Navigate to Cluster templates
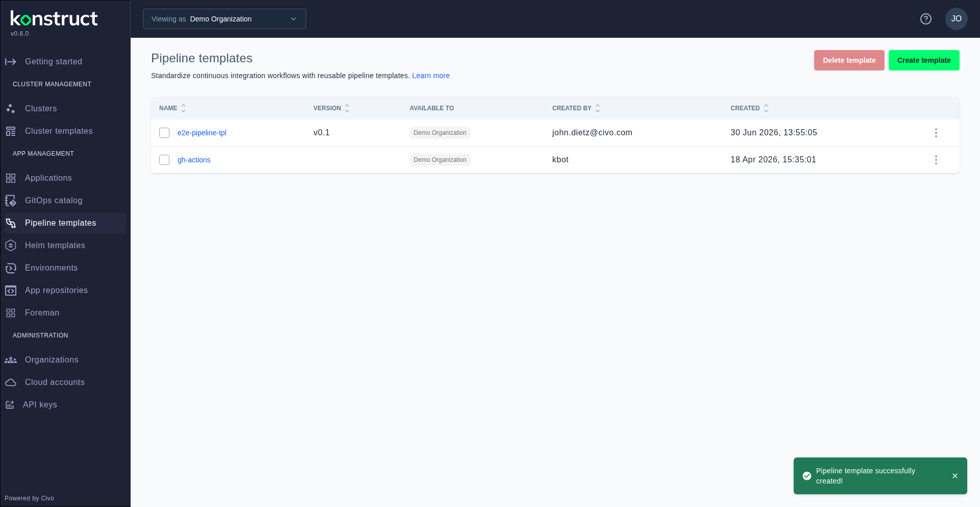The width and height of the screenshot is (980, 507). pyautogui.click(x=65, y=131)
